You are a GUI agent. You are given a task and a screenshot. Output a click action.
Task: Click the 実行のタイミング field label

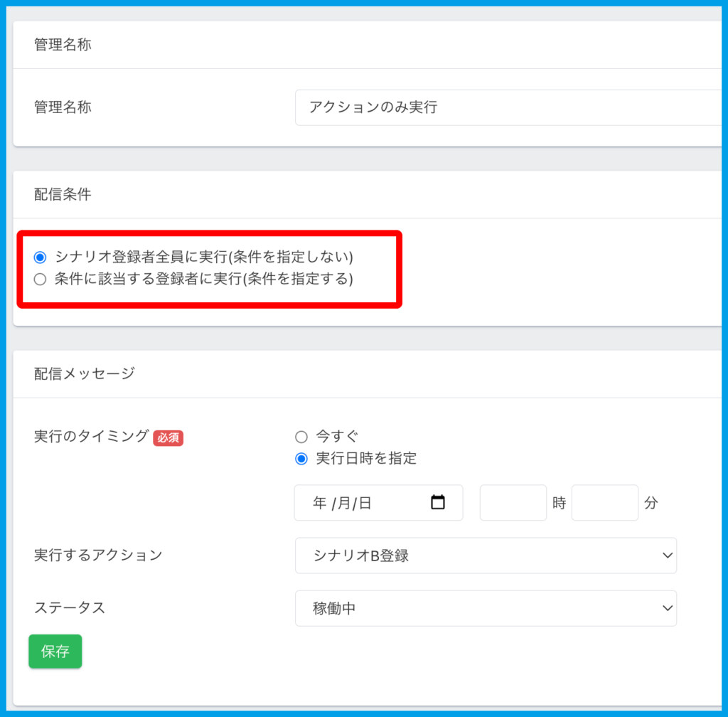pos(91,437)
